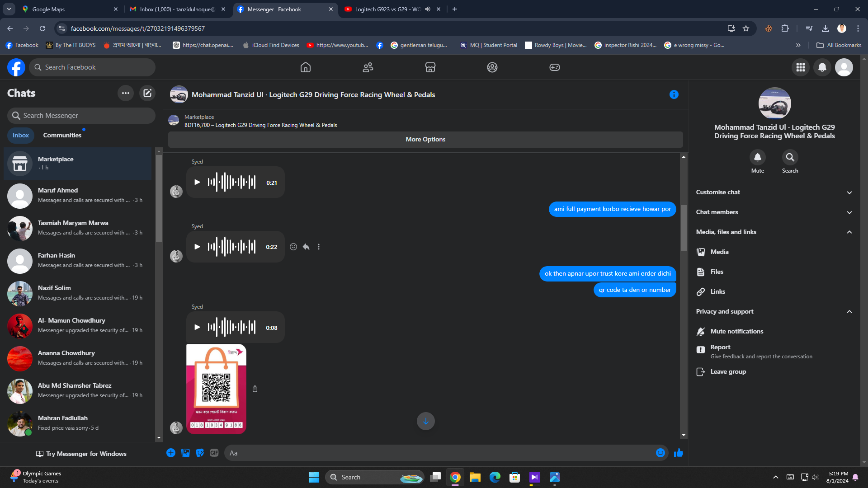Send a thumbs-up like
The height and width of the screenshot is (488, 868).
(x=679, y=453)
